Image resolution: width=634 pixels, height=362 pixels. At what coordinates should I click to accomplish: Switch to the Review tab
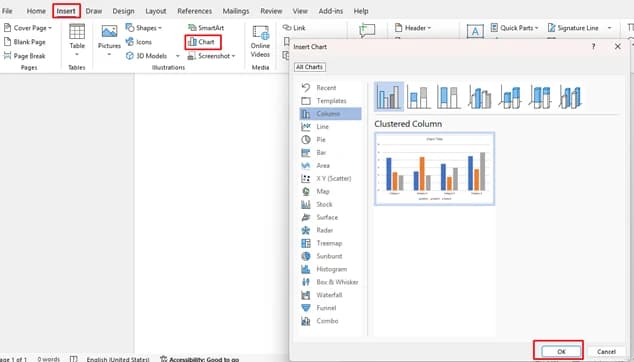pyautogui.click(x=271, y=11)
